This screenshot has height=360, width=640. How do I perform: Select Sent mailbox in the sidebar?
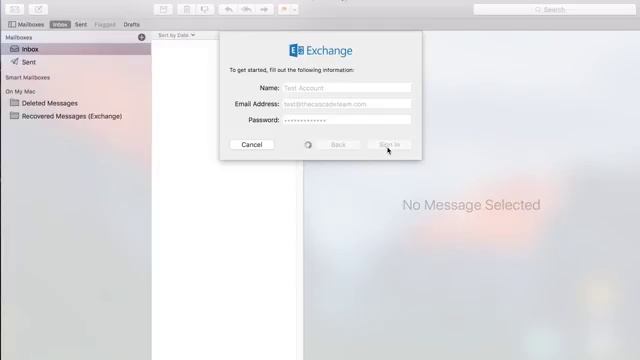76,62
